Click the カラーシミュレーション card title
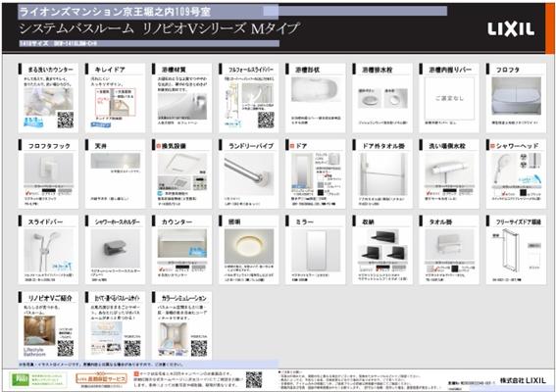The image size is (556, 392). [x=183, y=298]
